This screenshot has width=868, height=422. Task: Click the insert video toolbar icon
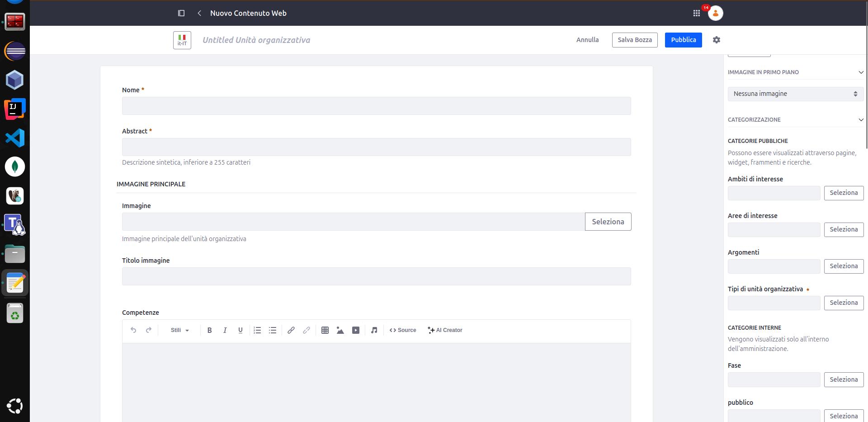(356, 330)
